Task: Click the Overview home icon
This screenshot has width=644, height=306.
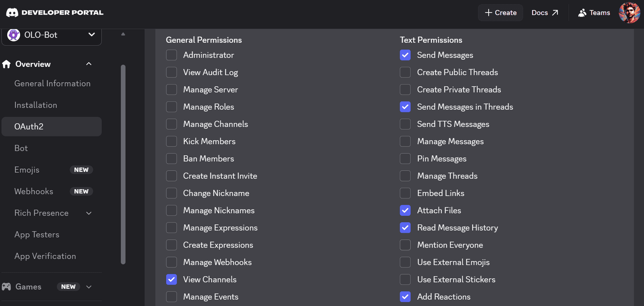Action: click(6, 64)
